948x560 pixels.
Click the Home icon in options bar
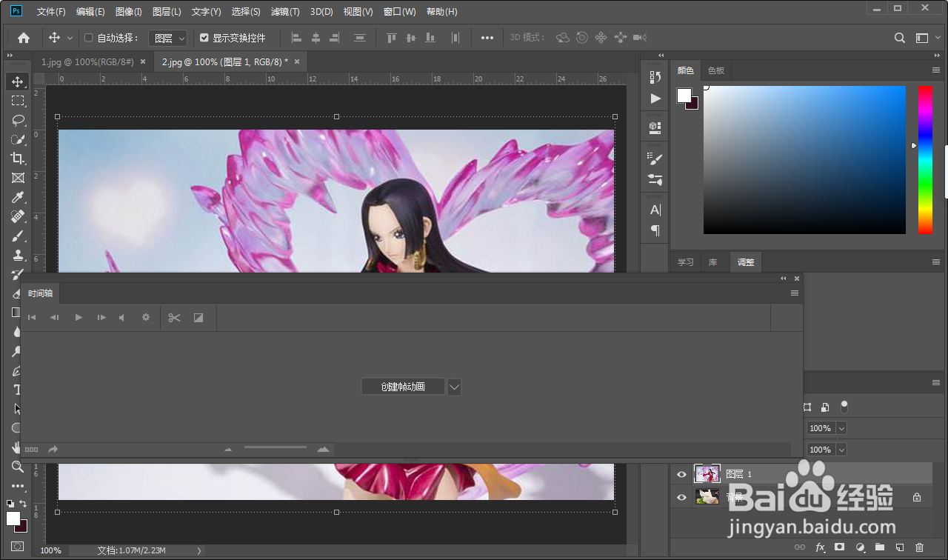24,38
